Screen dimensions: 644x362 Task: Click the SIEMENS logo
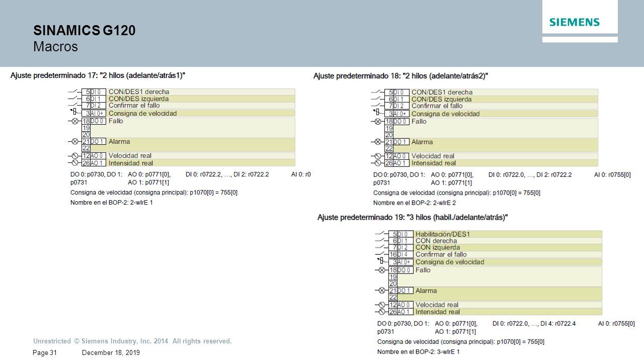(574, 22)
